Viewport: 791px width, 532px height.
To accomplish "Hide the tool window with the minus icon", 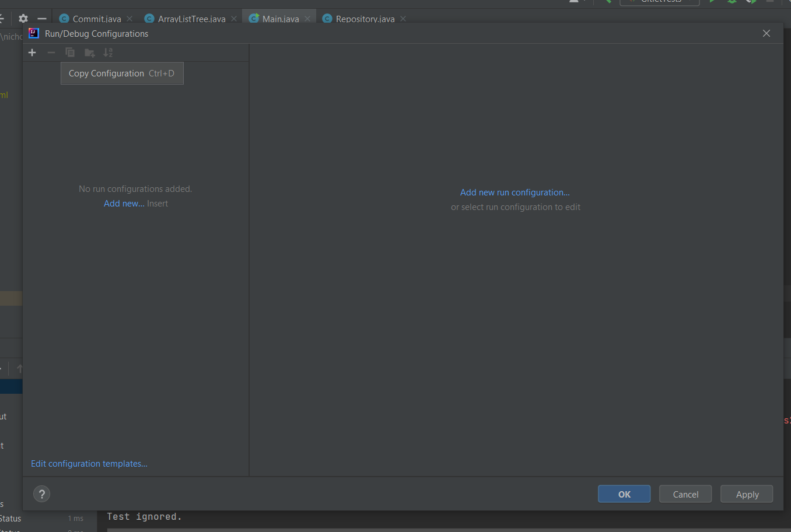I will click(41, 19).
